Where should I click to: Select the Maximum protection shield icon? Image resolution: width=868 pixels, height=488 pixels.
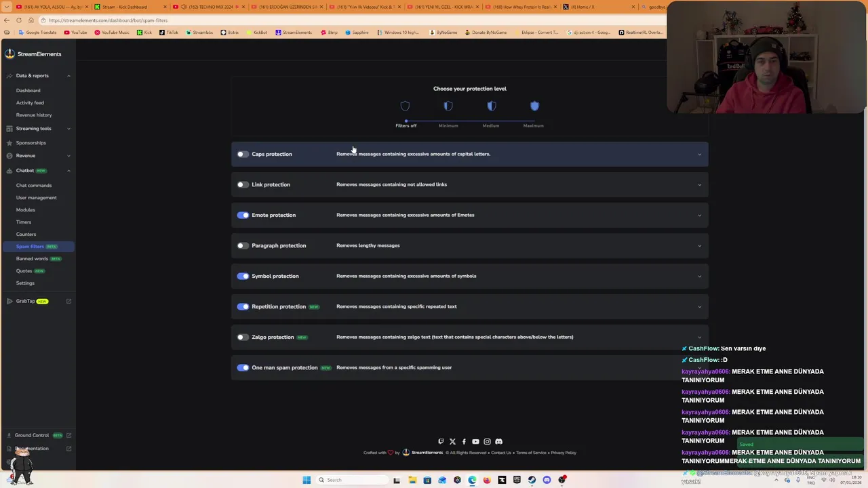[x=534, y=106]
